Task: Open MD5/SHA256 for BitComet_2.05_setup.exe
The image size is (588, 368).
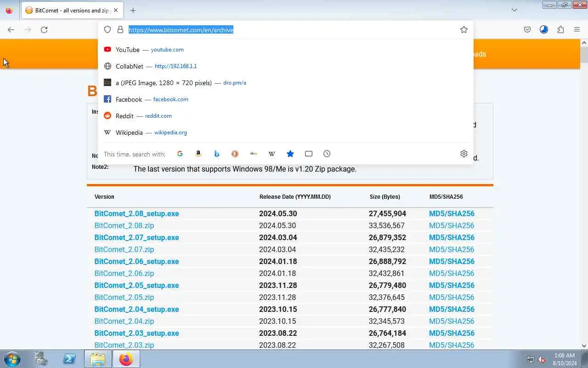Action: pos(452,285)
